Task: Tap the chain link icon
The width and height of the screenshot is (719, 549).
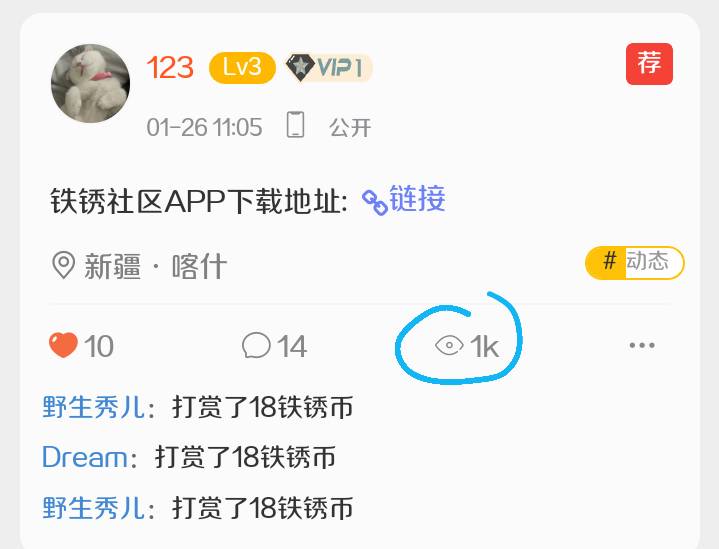Action: pyautogui.click(x=375, y=202)
